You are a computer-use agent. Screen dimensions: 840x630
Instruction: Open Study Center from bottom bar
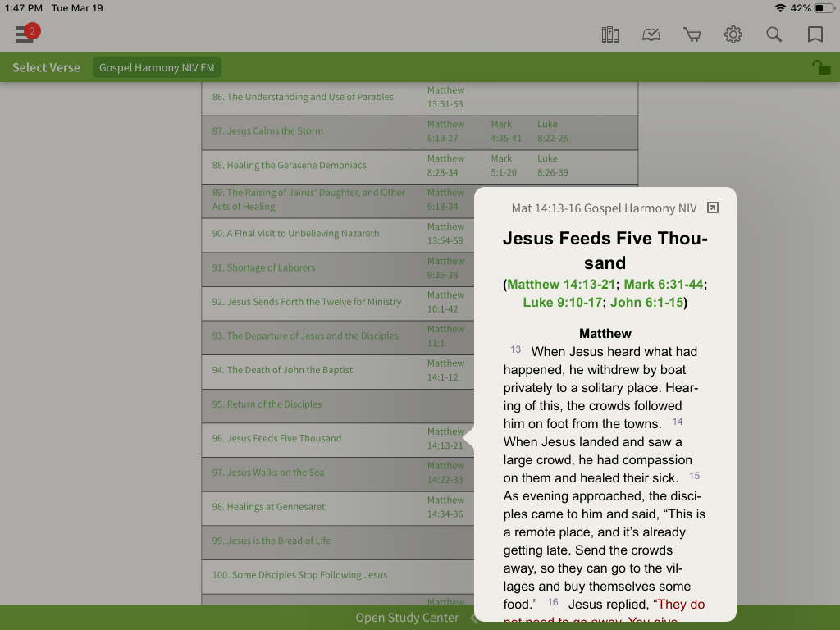[x=407, y=618]
